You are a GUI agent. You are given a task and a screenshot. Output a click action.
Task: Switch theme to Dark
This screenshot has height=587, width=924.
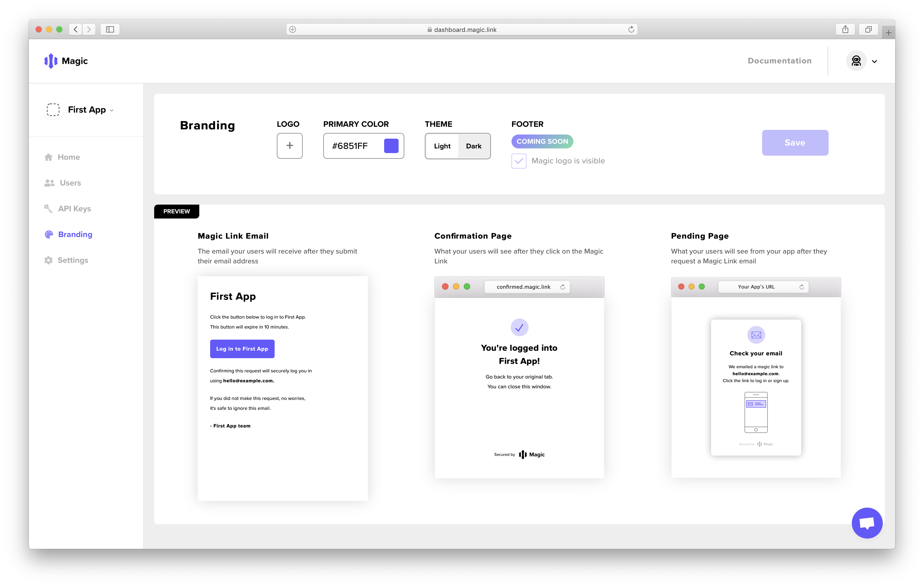coord(474,146)
